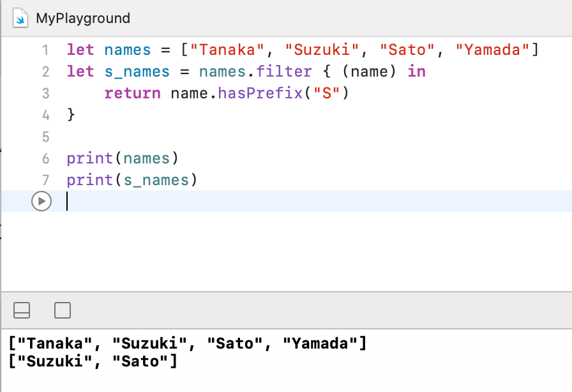The width and height of the screenshot is (572, 392).
Task: Click the return keyword on line 3
Action: pos(132,93)
